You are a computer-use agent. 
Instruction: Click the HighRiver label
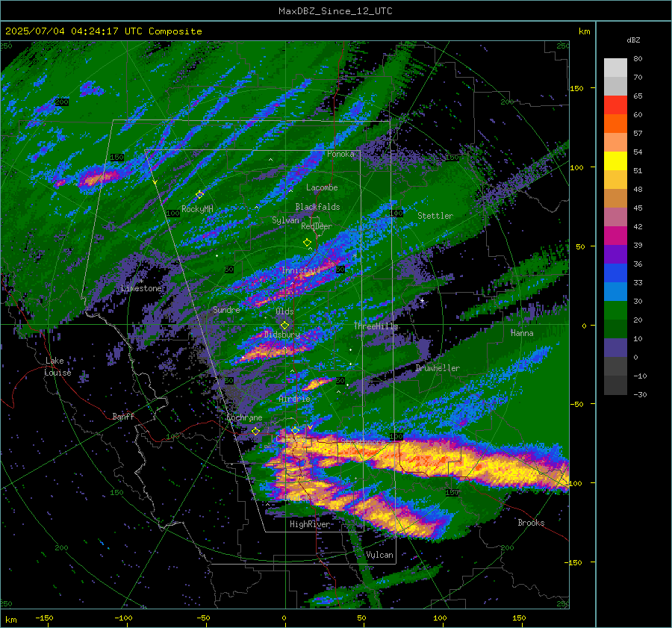pyautogui.click(x=310, y=524)
